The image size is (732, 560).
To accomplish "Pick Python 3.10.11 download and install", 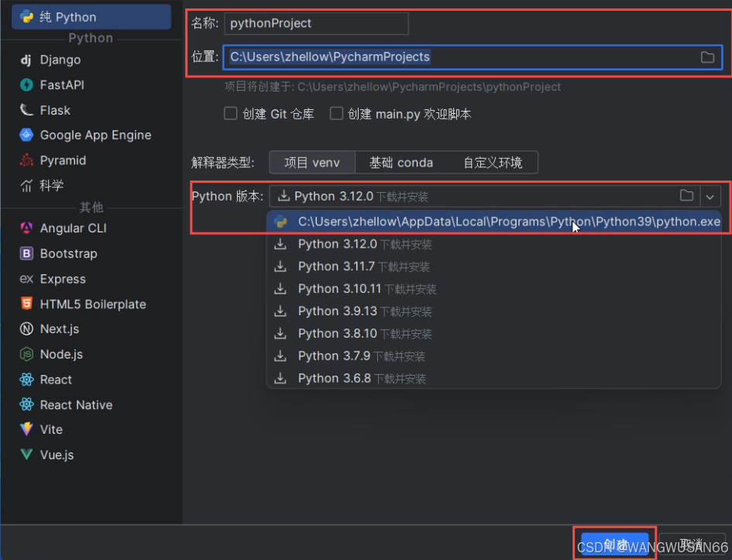I will pyautogui.click(x=494, y=289).
